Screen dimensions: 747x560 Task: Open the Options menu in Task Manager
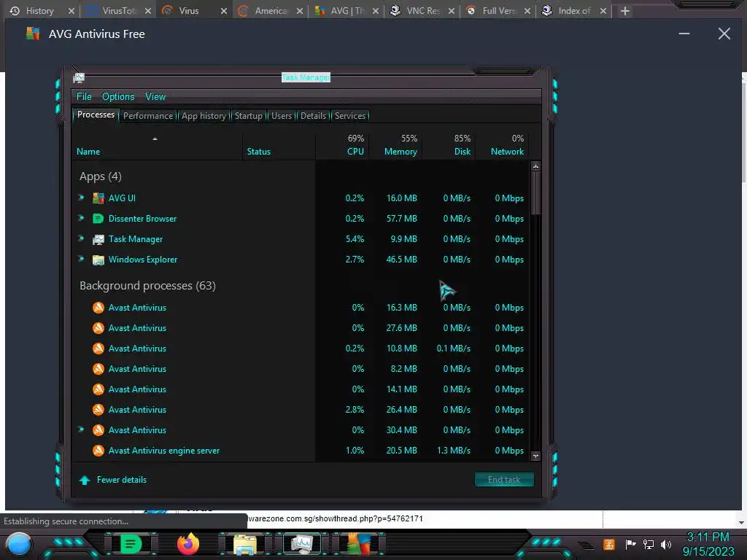coord(118,97)
